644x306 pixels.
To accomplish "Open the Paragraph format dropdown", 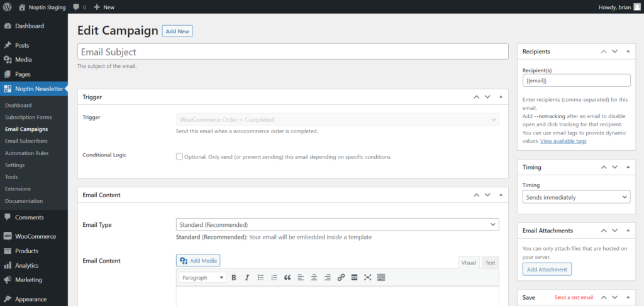I will click(203, 278).
